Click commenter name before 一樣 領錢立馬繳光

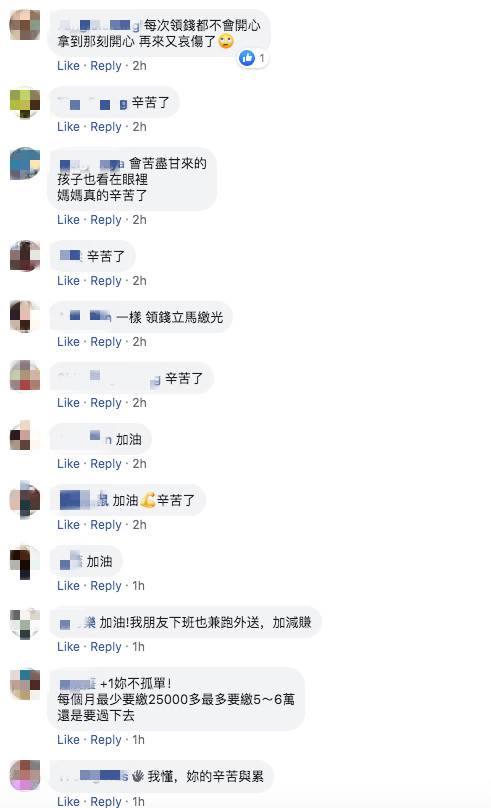(x=85, y=316)
